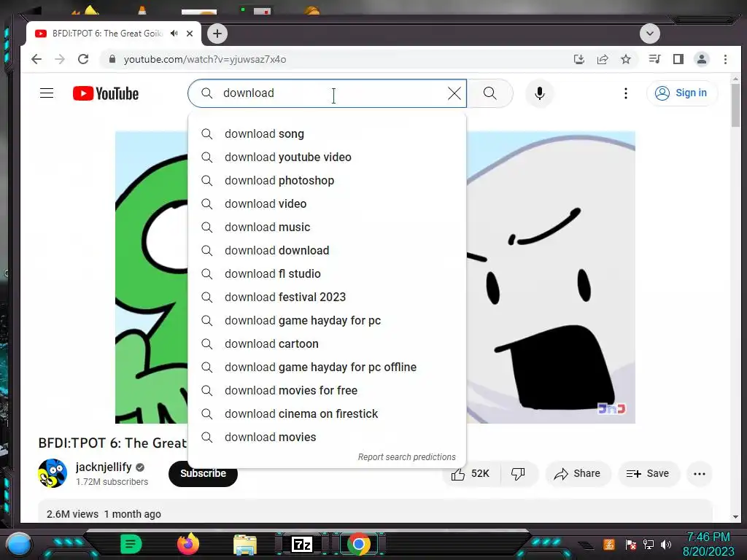Dislike the video
The image size is (747, 560).
(518, 474)
